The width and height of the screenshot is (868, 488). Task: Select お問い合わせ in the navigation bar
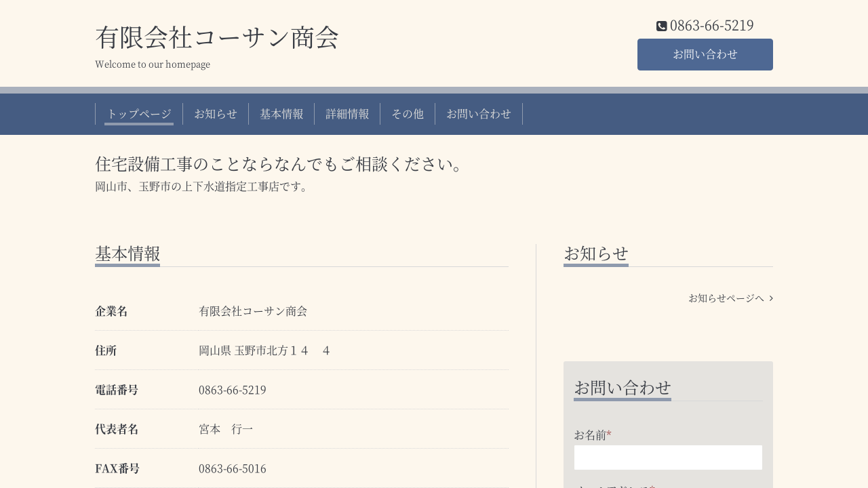(479, 114)
